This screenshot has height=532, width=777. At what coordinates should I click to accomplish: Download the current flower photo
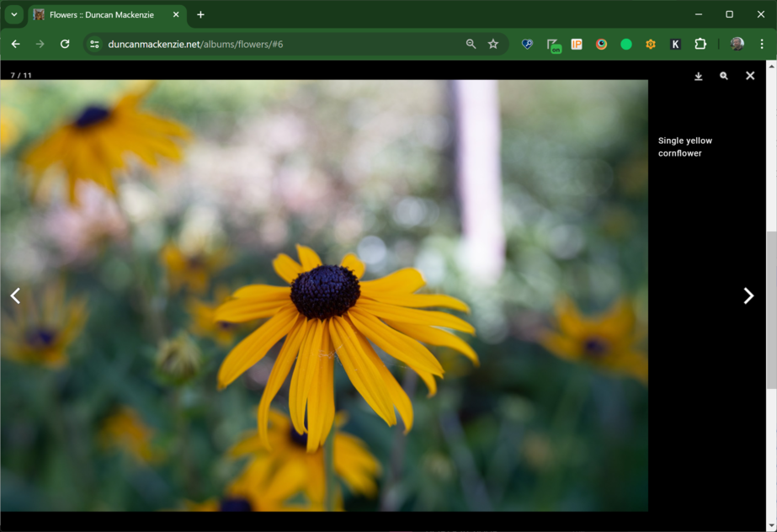point(698,77)
